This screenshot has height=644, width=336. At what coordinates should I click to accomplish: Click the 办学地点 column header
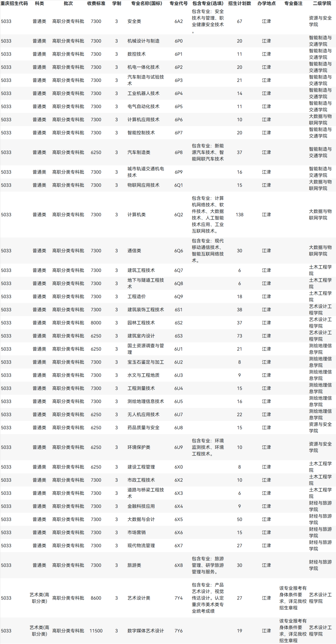coord(266,3)
